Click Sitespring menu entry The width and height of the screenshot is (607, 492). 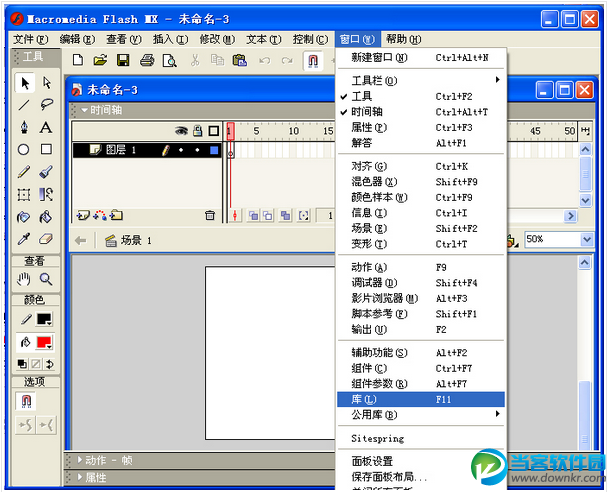420,439
